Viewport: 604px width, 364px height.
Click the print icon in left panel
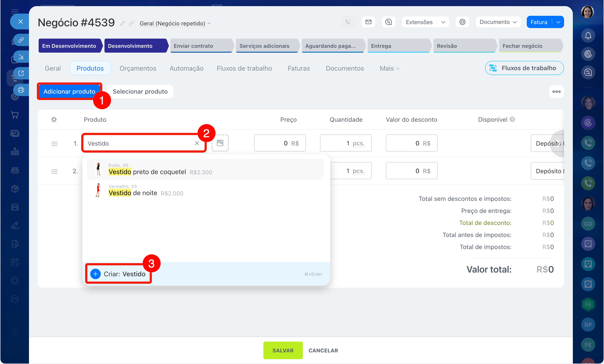coord(21,90)
